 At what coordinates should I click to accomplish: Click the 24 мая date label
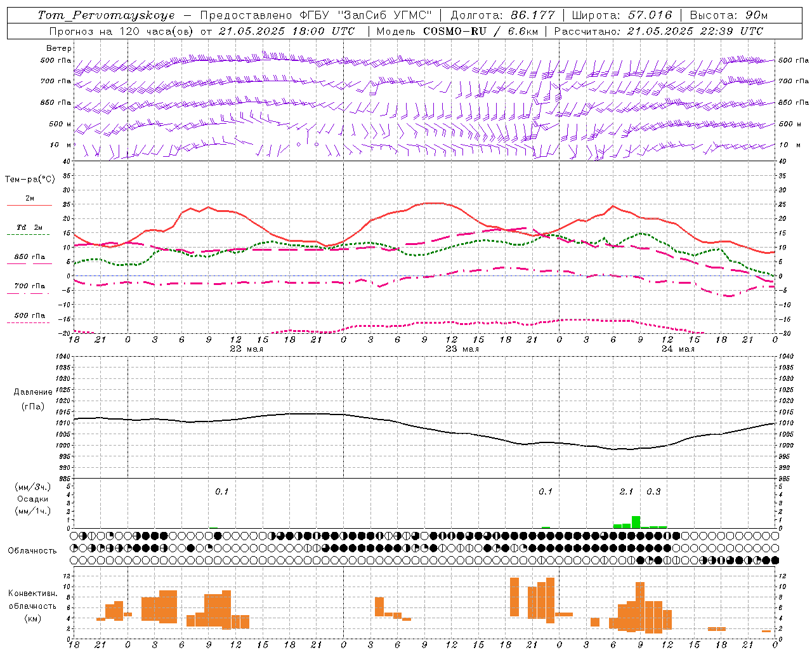(x=678, y=349)
